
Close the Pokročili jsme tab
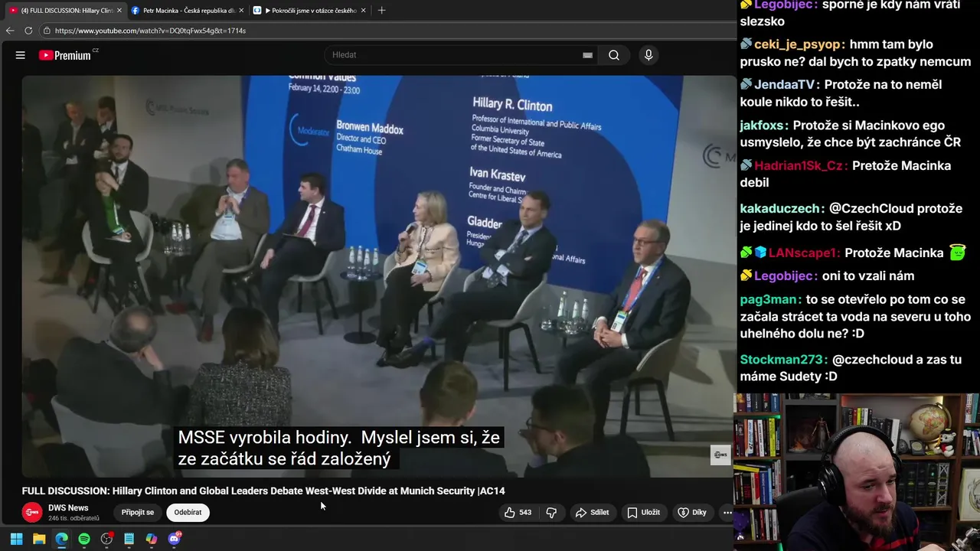(x=364, y=11)
